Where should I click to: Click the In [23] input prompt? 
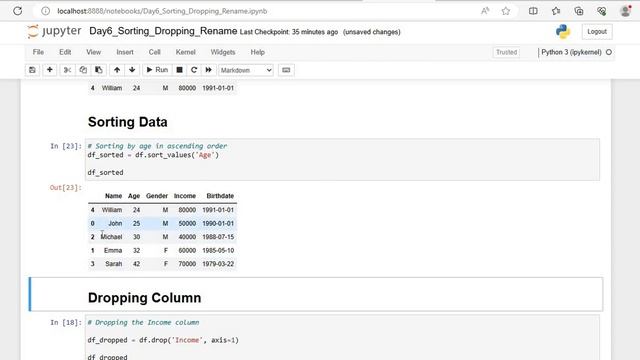click(x=66, y=146)
